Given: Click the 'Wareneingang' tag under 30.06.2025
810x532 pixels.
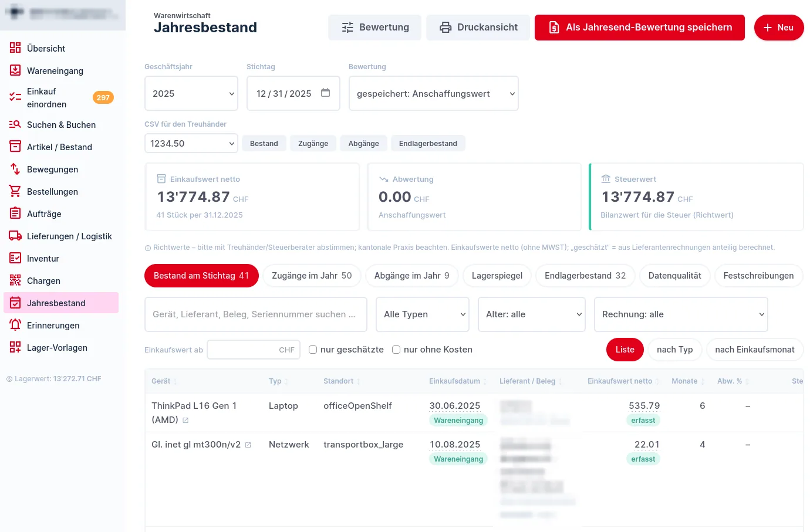Looking at the screenshot, I should 458,421.
